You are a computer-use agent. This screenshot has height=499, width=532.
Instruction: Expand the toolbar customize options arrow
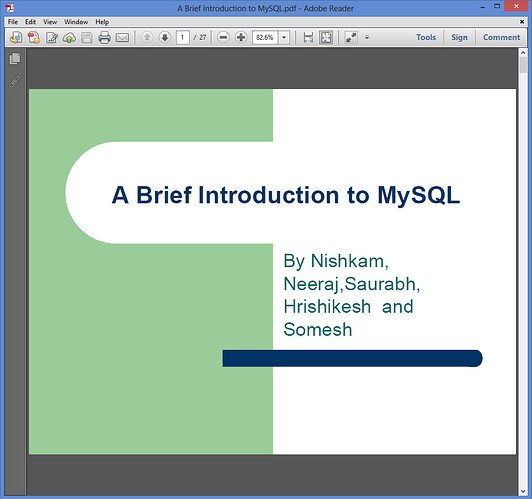coord(367,37)
